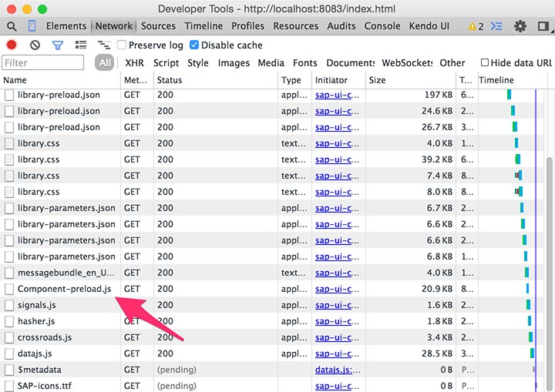Click the Filter text field

pyautogui.click(x=43, y=63)
